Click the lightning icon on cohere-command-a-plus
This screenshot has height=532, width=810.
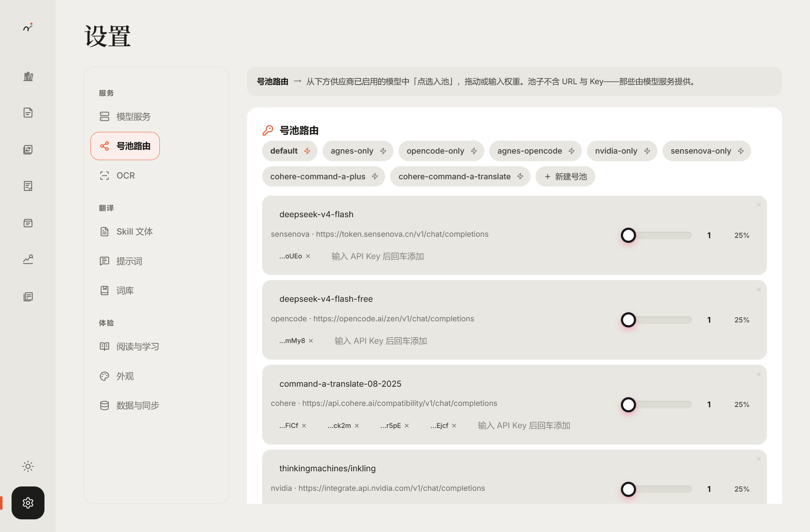375,176
